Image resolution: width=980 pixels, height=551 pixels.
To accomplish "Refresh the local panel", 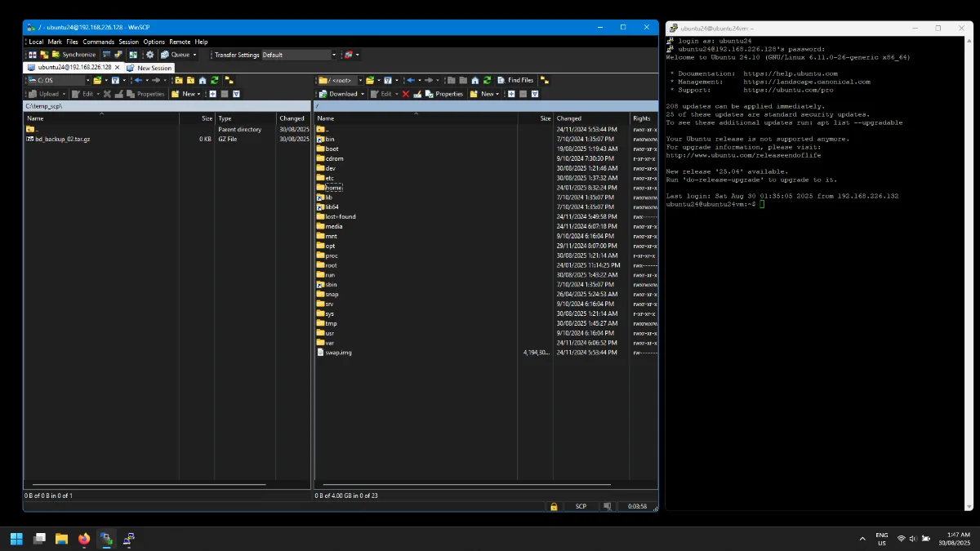I will click(x=214, y=80).
